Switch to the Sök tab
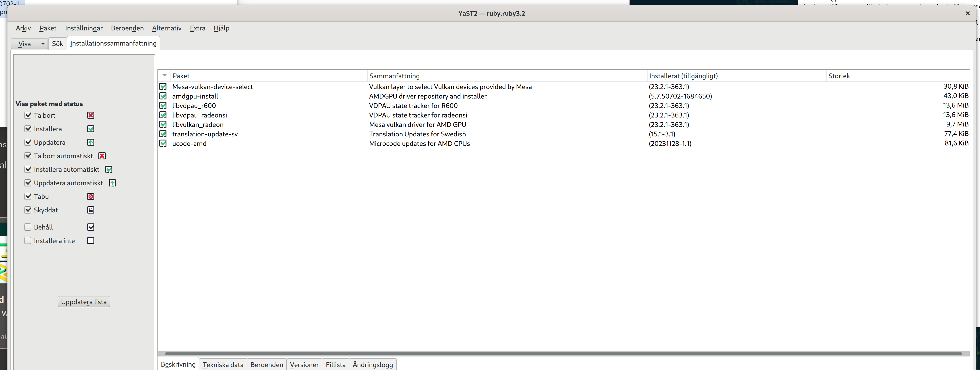The width and height of the screenshot is (980, 370). click(57, 44)
